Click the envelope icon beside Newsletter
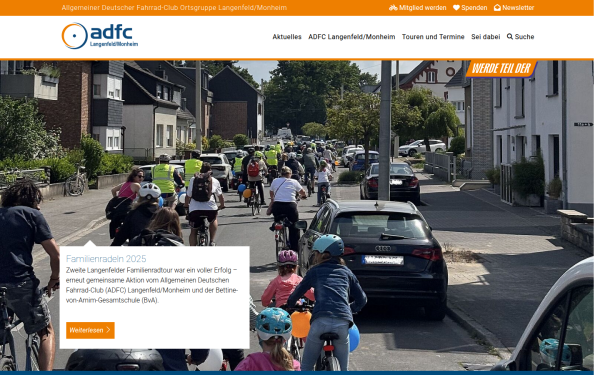 [x=497, y=8]
